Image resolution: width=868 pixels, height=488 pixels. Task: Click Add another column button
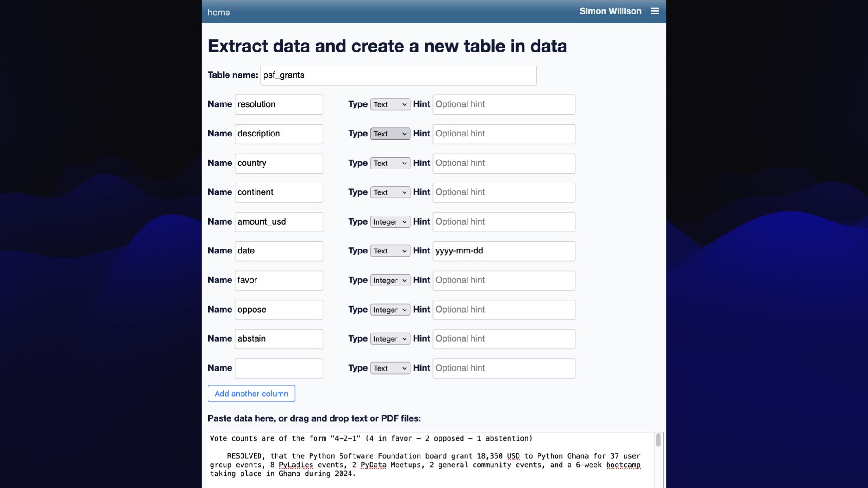click(251, 393)
